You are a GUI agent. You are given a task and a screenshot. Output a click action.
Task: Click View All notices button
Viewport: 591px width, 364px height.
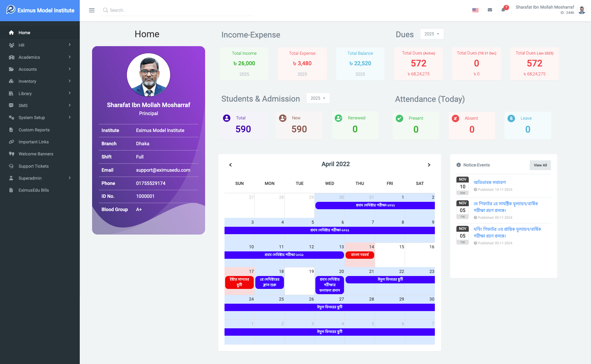540,165
